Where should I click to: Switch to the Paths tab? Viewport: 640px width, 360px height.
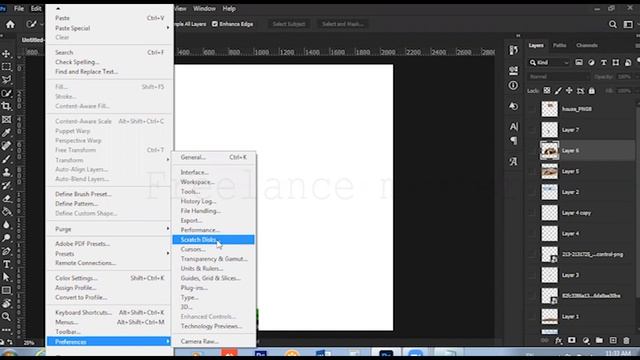pos(559,45)
